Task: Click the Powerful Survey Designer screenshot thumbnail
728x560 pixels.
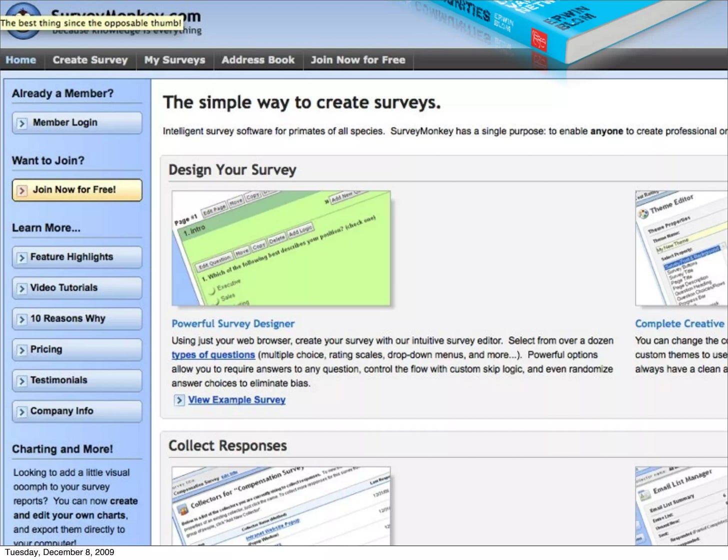Action: (280, 248)
